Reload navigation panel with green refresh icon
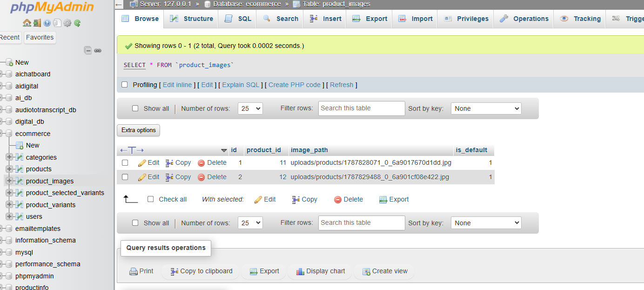Image resolution: width=644 pixels, height=290 pixels. pos(77,23)
